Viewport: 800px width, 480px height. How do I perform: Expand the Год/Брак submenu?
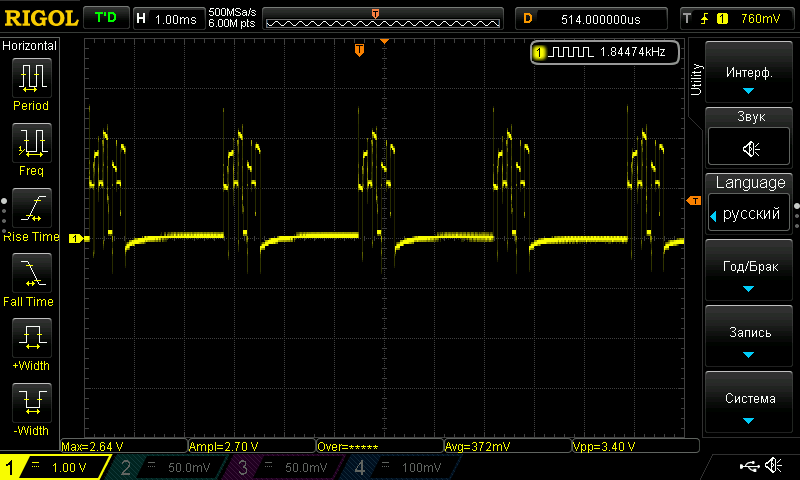coord(750,273)
